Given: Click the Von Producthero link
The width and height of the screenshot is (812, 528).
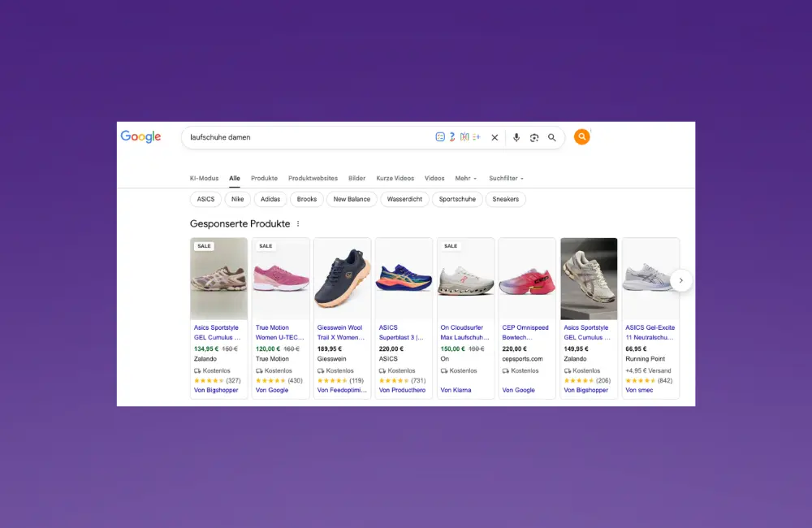Looking at the screenshot, I should tap(403, 390).
